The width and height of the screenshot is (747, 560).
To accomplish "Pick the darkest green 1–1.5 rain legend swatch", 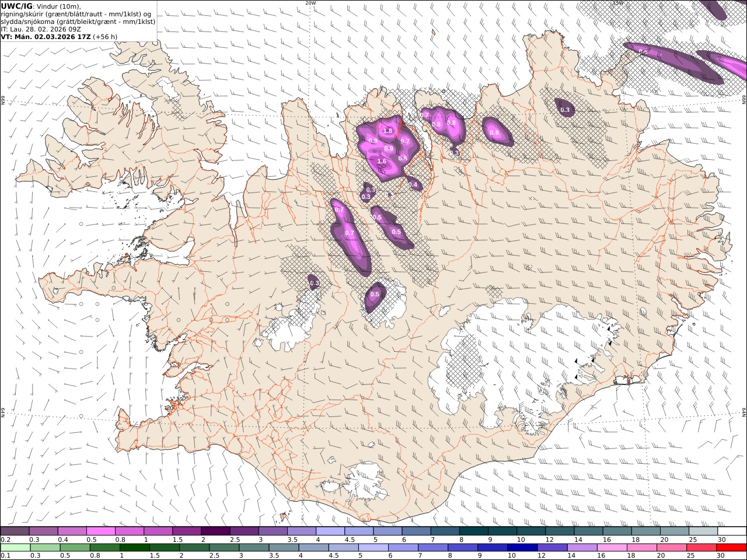I will (x=134, y=547).
